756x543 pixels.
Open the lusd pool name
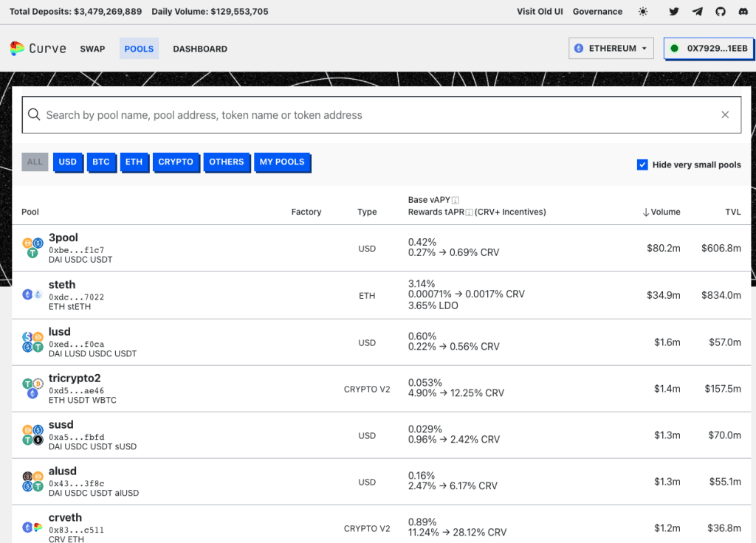click(x=59, y=331)
